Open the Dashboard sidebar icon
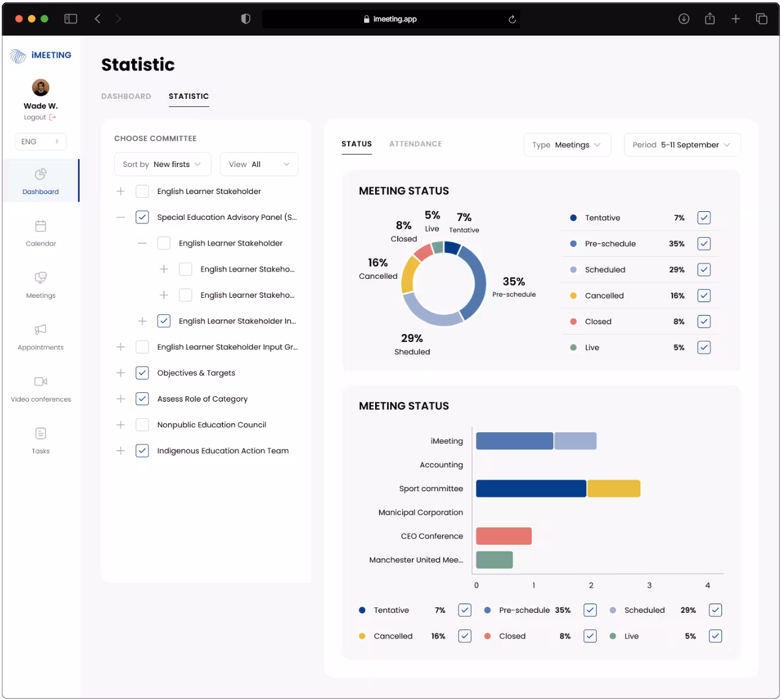Image resolution: width=781 pixels, height=700 pixels. (41, 174)
